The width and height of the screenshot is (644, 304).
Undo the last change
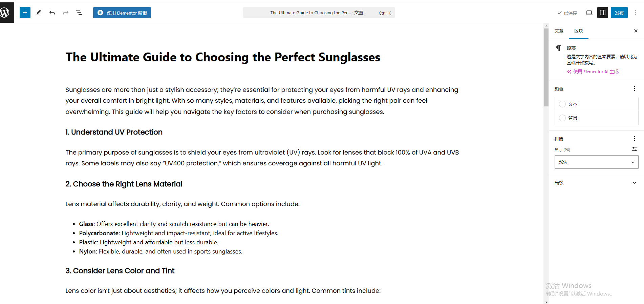click(52, 13)
